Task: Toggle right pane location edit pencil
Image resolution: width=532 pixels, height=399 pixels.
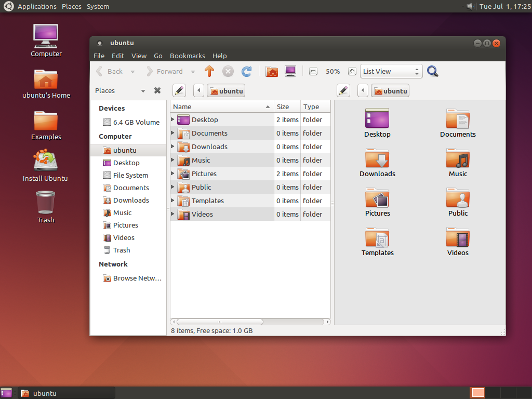Action: (343, 90)
